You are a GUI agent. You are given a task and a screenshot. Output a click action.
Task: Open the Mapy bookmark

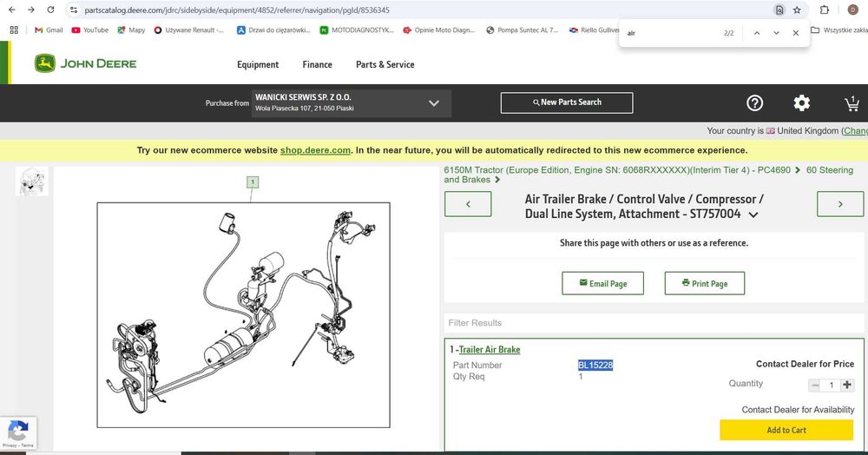click(x=131, y=30)
